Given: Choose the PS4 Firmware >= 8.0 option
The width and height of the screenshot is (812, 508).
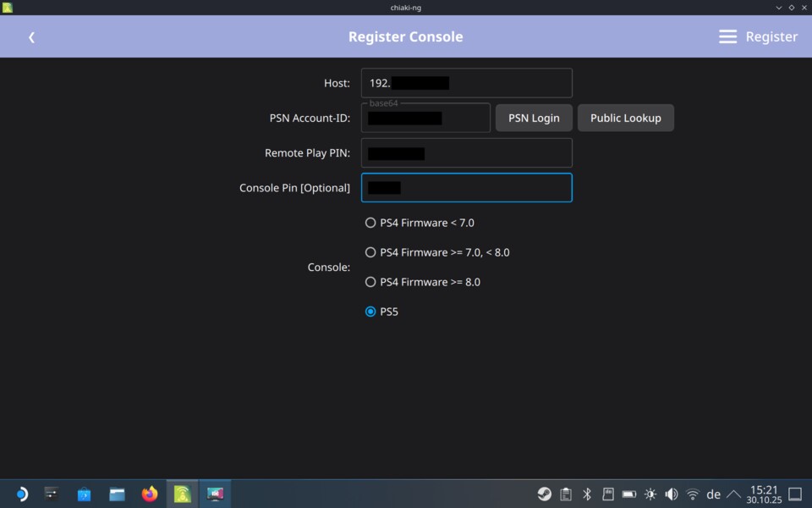Looking at the screenshot, I should (x=370, y=282).
